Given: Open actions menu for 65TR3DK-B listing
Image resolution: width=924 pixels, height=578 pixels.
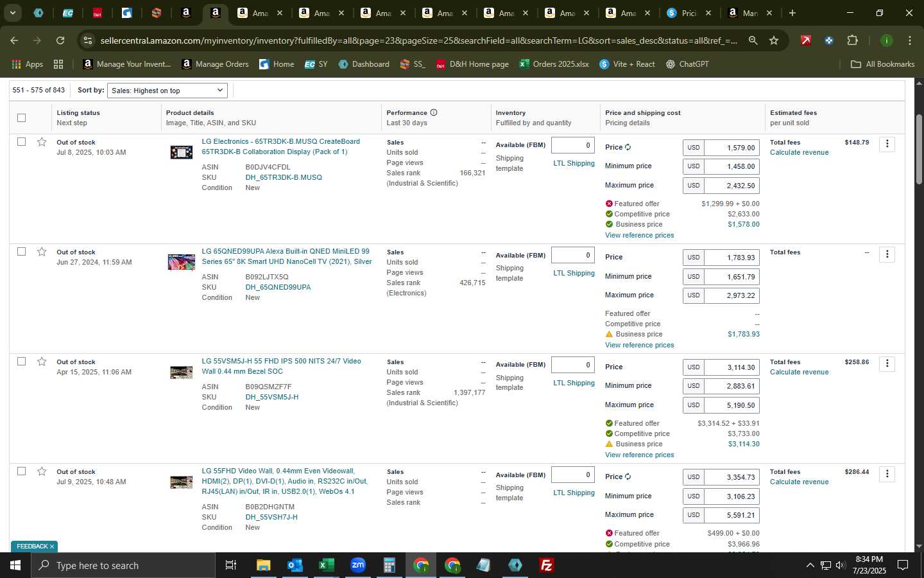Looking at the screenshot, I should [887, 144].
